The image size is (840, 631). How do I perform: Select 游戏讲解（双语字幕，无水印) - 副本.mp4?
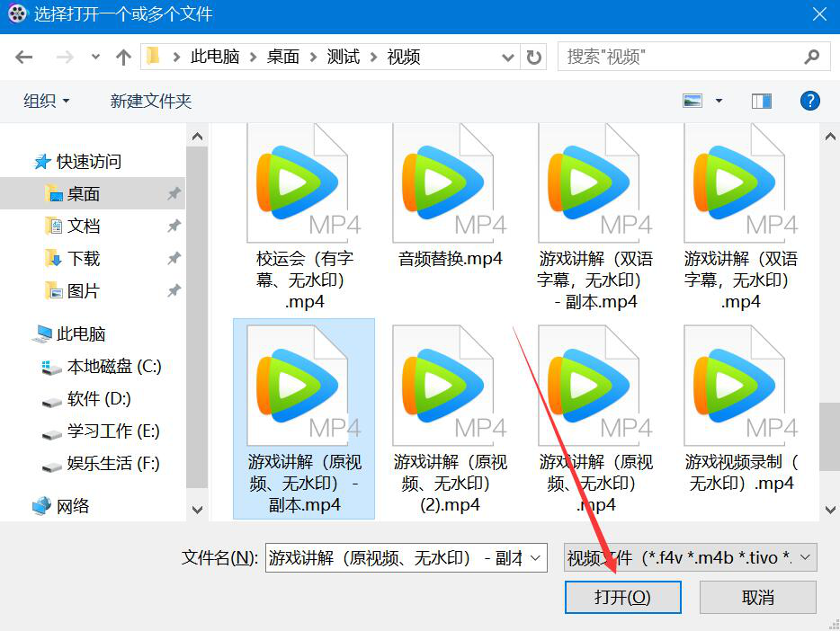click(595, 217)
